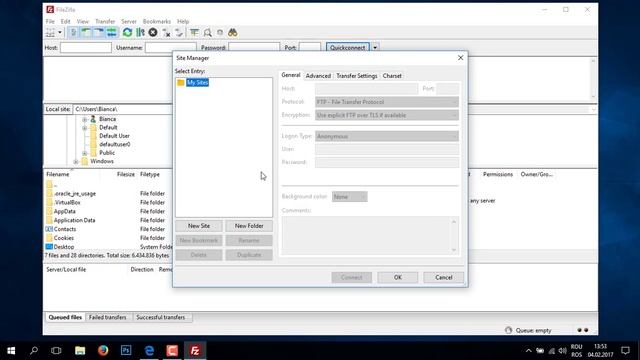Expand the Bianca folder in local tree
The image size is (640, 360).
tap(84, 119)
